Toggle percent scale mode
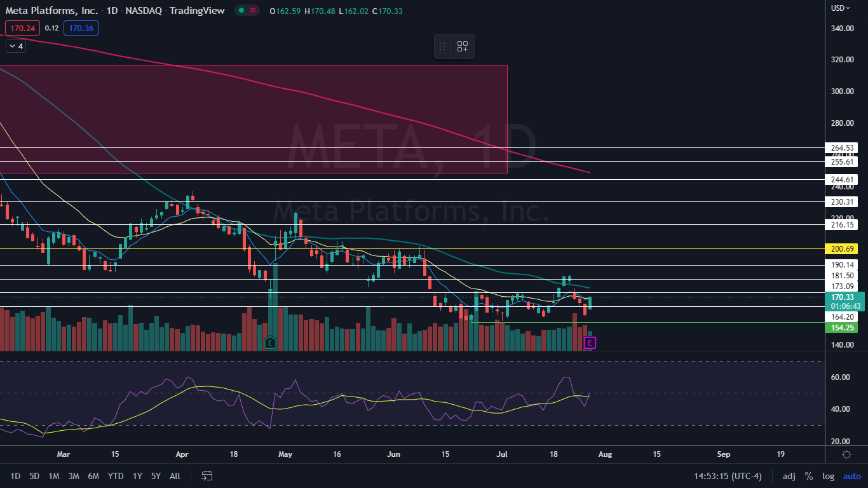The height and width of the screenshot is (488, 868). pyautogui.click(x=809, y=476)
